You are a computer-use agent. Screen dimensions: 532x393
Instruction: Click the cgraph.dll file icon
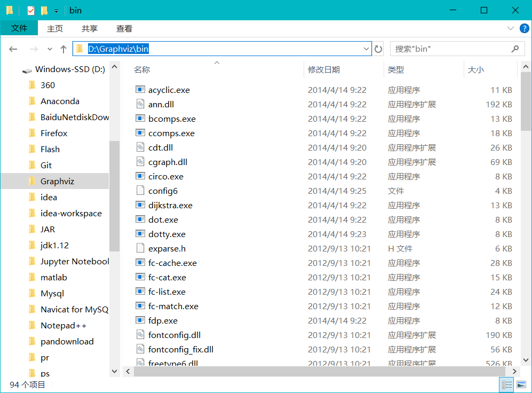tap(140, 162)
